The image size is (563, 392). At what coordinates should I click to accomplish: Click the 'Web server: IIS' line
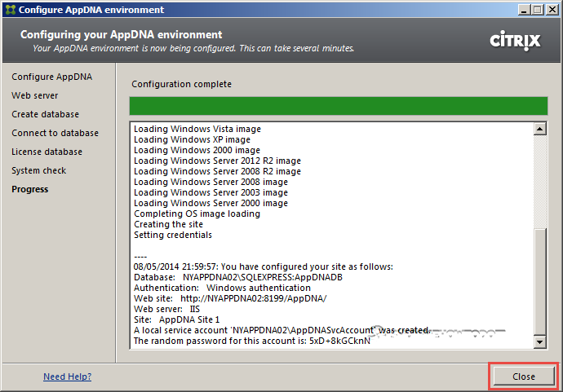tap(166, 309)
